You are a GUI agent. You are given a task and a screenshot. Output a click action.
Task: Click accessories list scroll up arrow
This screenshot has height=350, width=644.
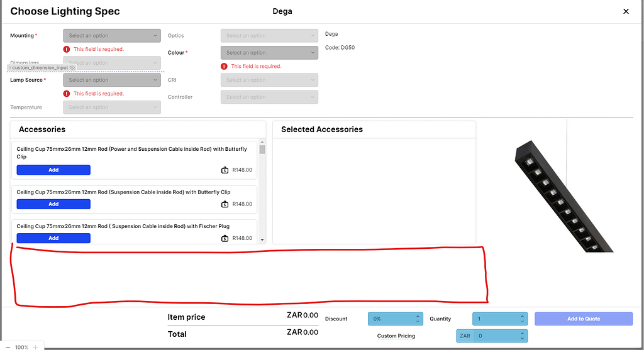point(262,143)
